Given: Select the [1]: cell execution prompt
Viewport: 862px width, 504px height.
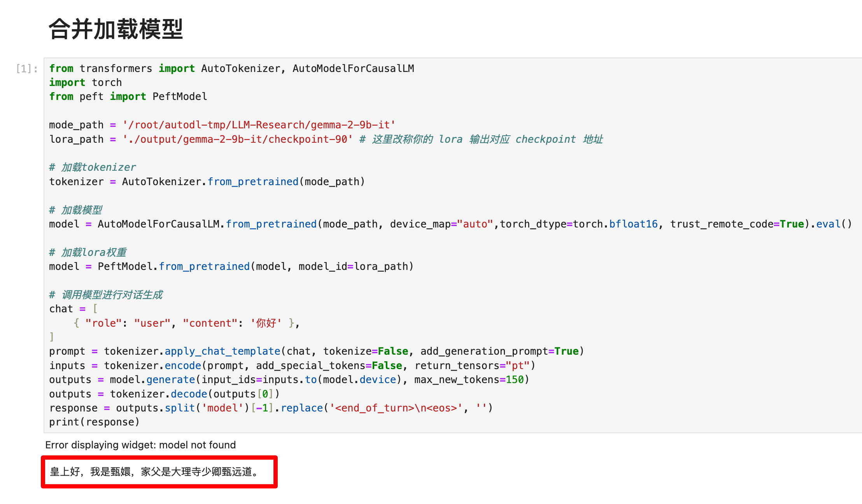Looking at the screenshot, I should [26, 69].
